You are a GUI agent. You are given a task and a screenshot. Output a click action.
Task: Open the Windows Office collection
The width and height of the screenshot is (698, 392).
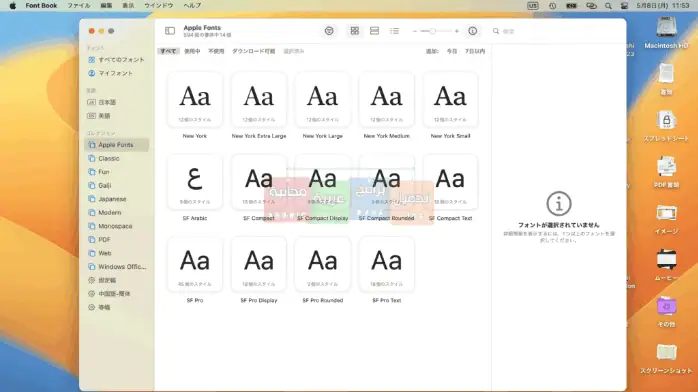coord(117,267)
